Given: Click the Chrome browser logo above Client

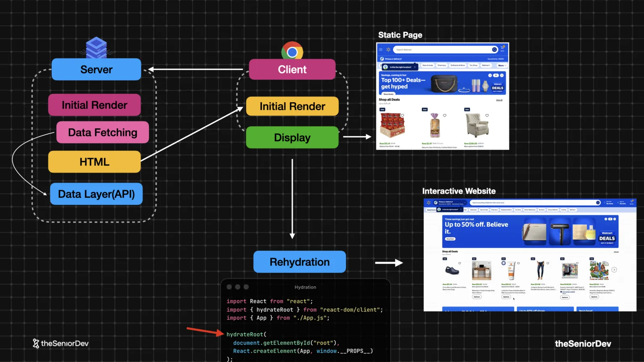Looking at the screenshot, I should (x=292, y=51).
